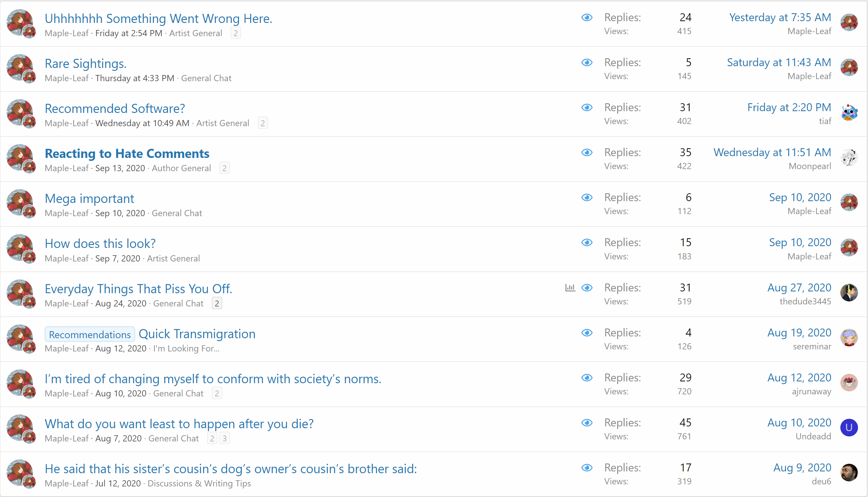
Task: Click sereminar's avatar icon
Action: [x=849, y=338]
